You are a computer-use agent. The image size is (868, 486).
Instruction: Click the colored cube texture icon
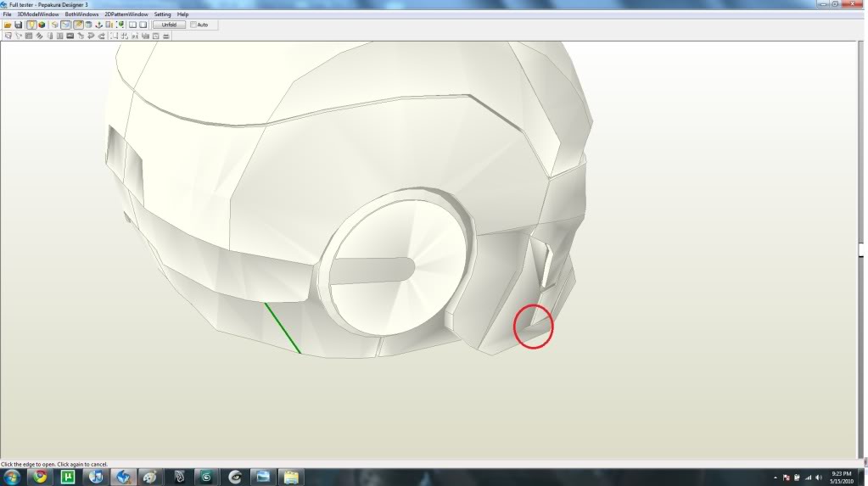[42, 25]
